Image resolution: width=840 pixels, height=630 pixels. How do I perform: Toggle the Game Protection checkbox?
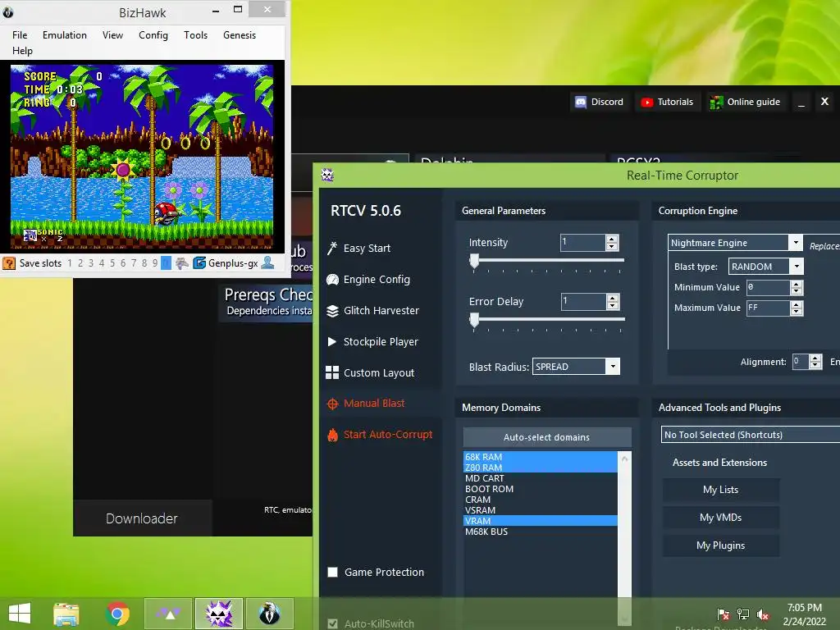333,572
